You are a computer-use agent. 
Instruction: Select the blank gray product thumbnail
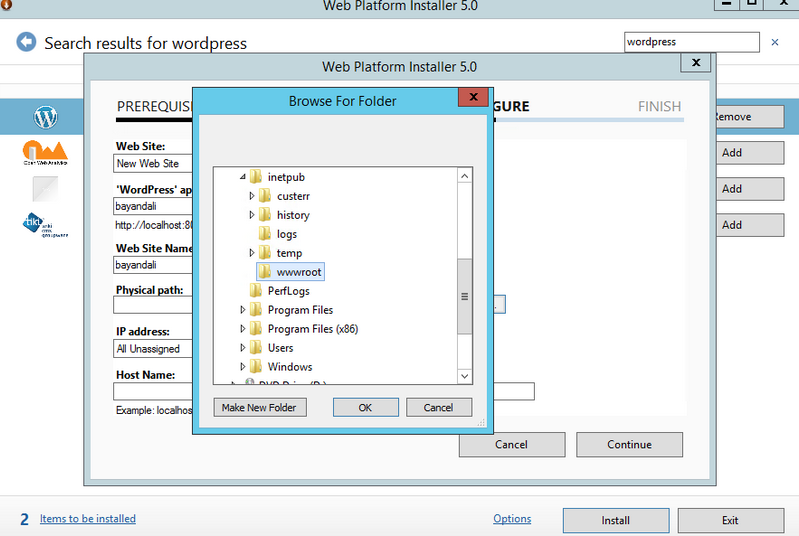45,189
